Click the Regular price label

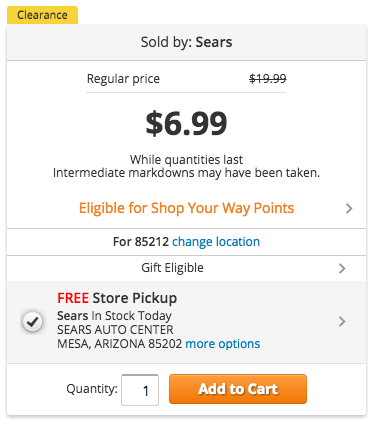(123, 79)
